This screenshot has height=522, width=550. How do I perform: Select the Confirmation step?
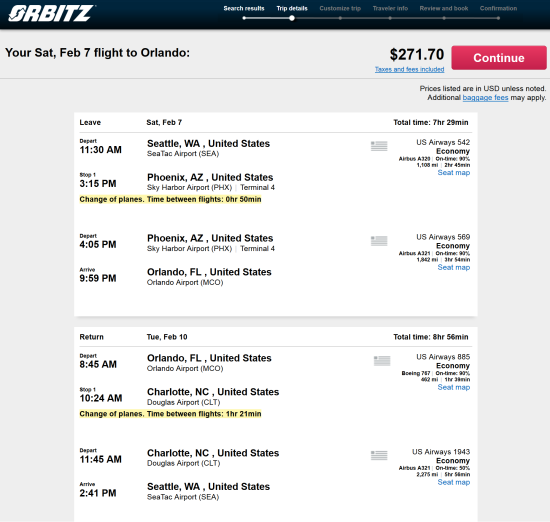(x=498, y=8)
